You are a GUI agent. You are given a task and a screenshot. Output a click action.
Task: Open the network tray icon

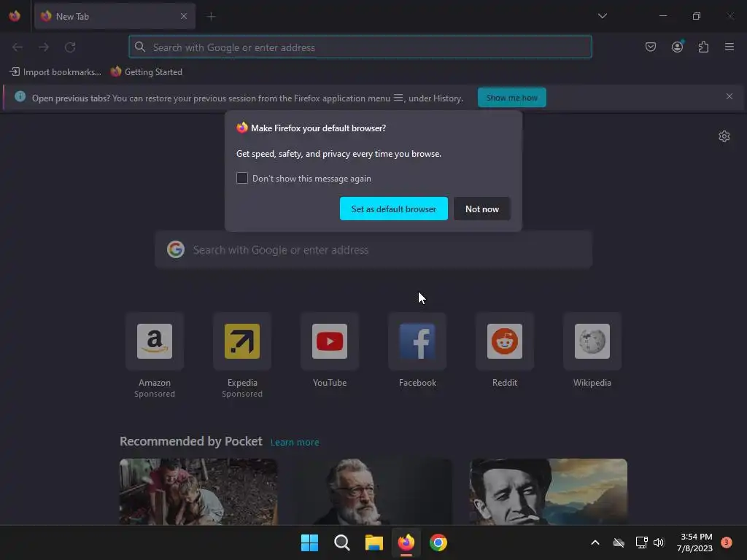(641, 542)
